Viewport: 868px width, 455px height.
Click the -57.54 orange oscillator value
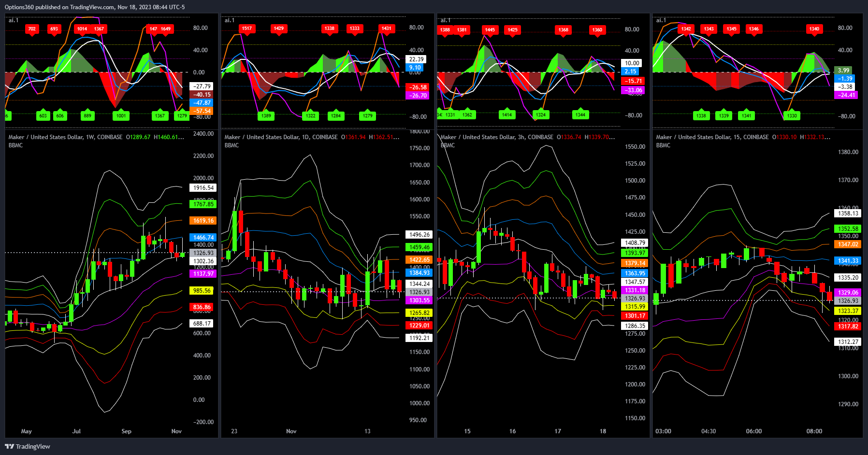pyautogui.click(x=202, y=111)
